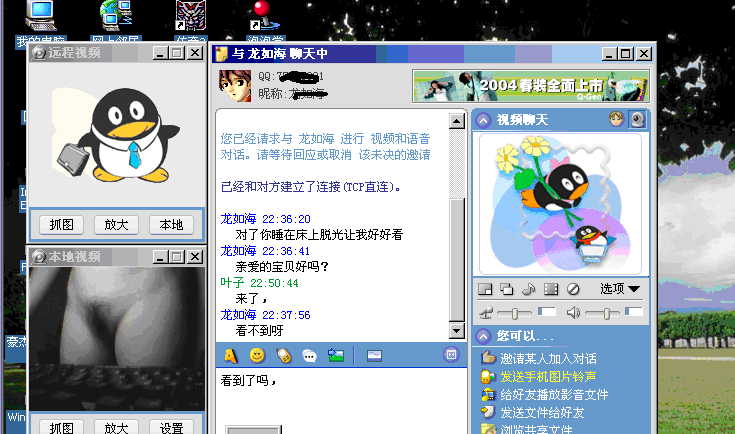Click the 邀请某人加入对话 link
This screenshot has height=434, width=735.
(x=548, y=359)
